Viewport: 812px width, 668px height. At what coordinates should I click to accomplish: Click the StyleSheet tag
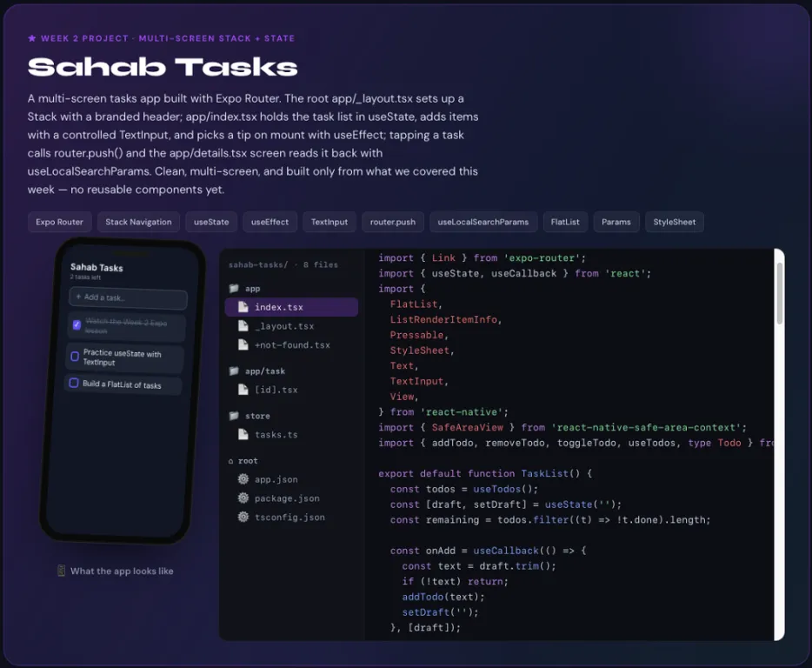click(675, 222)
